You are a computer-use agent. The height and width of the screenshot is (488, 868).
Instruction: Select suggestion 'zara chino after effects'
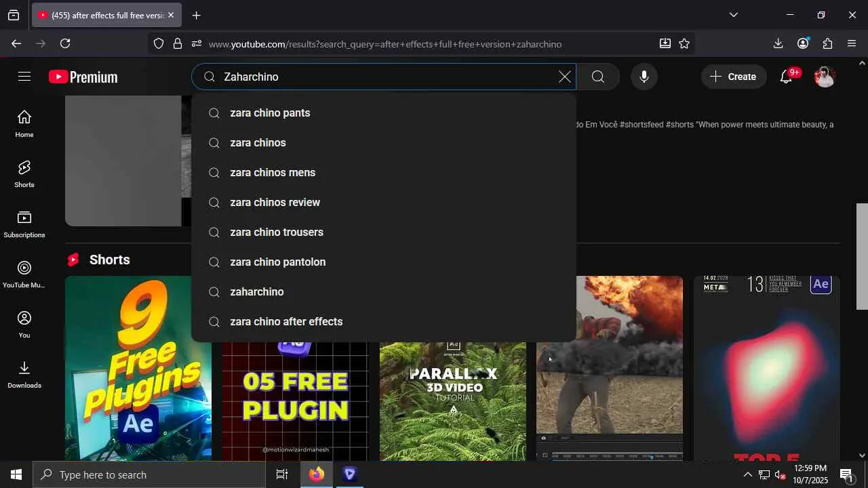[384, 322]
